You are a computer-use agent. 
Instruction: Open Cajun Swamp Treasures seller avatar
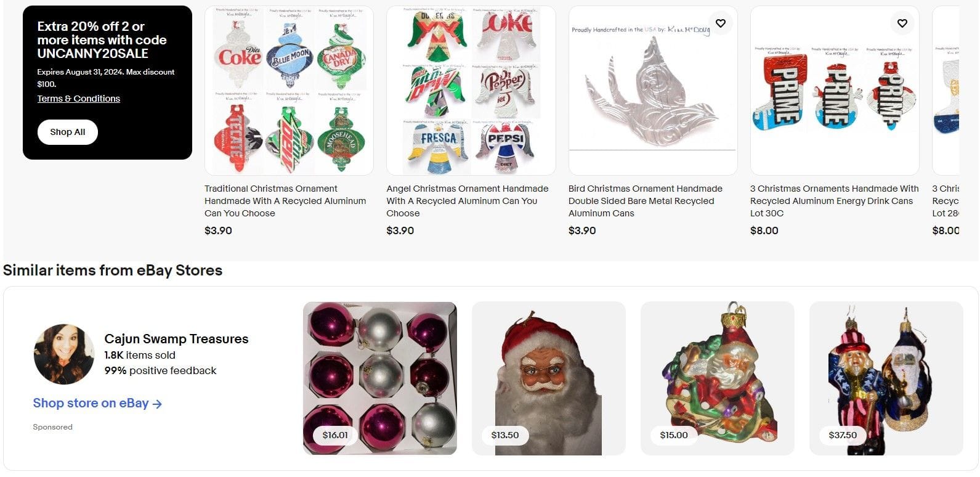64,354
